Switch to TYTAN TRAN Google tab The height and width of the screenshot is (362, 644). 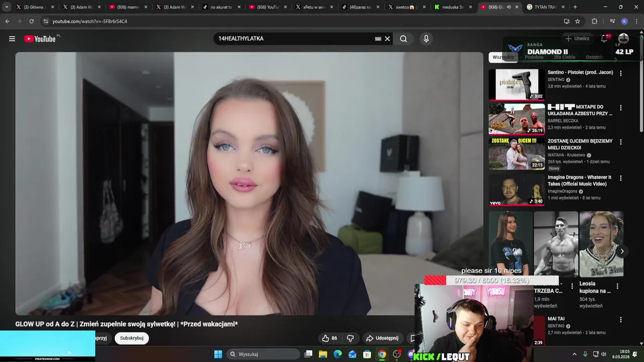coord(545,7)
